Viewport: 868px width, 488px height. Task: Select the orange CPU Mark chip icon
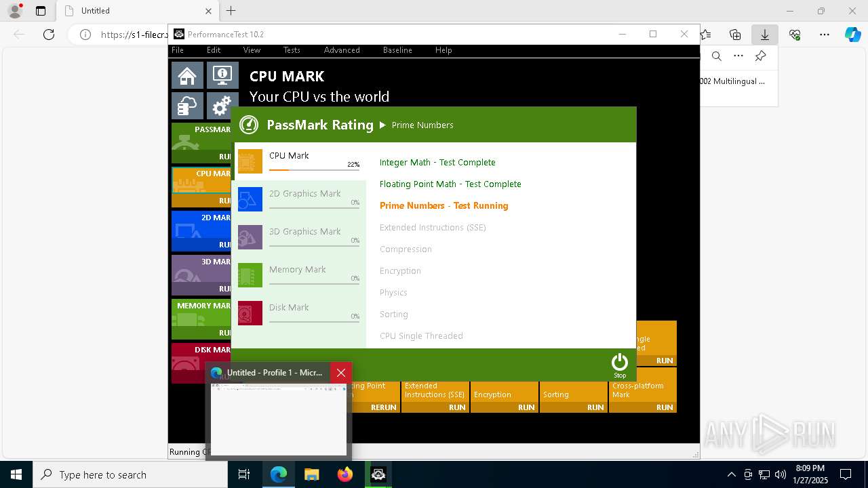[250, 161]
